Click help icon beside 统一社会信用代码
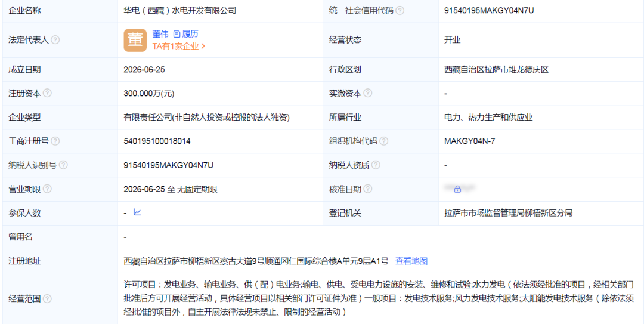This screenshot has width=644, height=324. [x=400, y=11]
